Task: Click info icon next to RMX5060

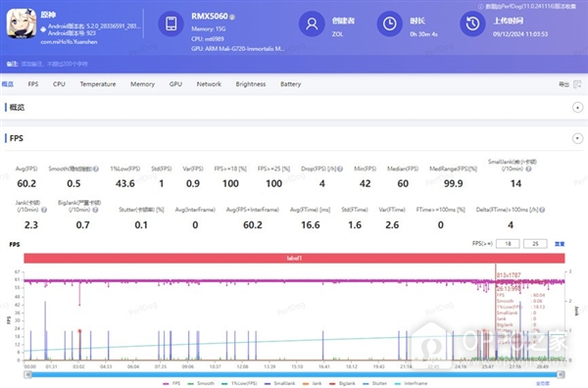Action: (232, 17)
